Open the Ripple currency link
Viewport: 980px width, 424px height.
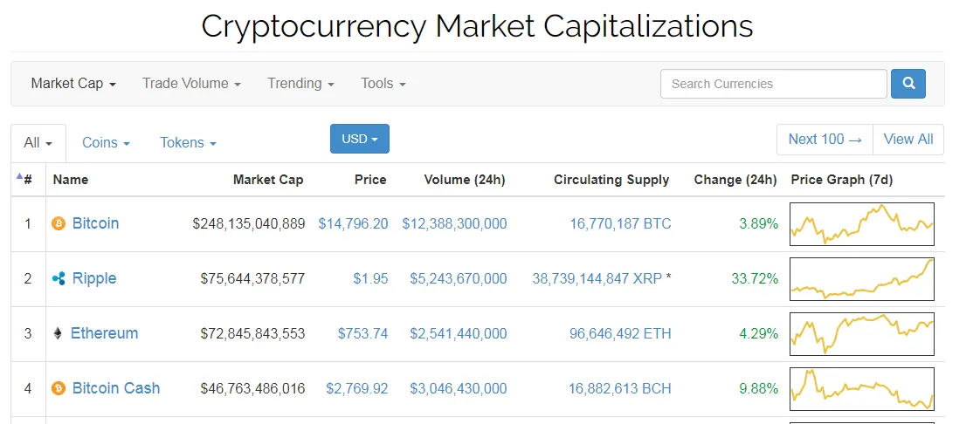pos(94,278)
